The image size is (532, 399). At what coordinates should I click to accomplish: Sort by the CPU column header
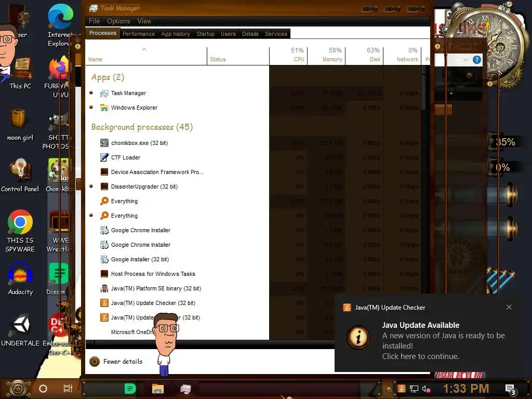tap(288, 55)
